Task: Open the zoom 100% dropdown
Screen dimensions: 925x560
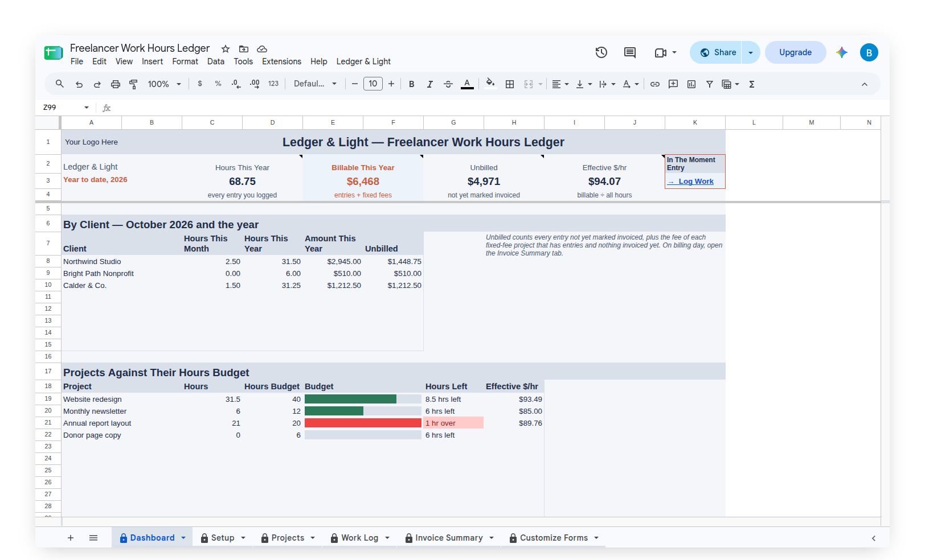Action: 165,84
